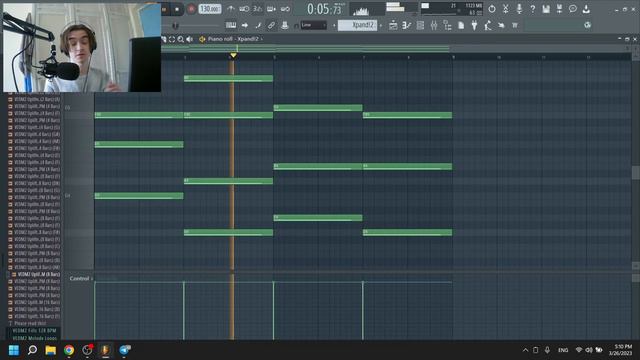This screenshot has width=640, height=360.
Task: Click the plus button before the pattern selector
Action: 334,25
